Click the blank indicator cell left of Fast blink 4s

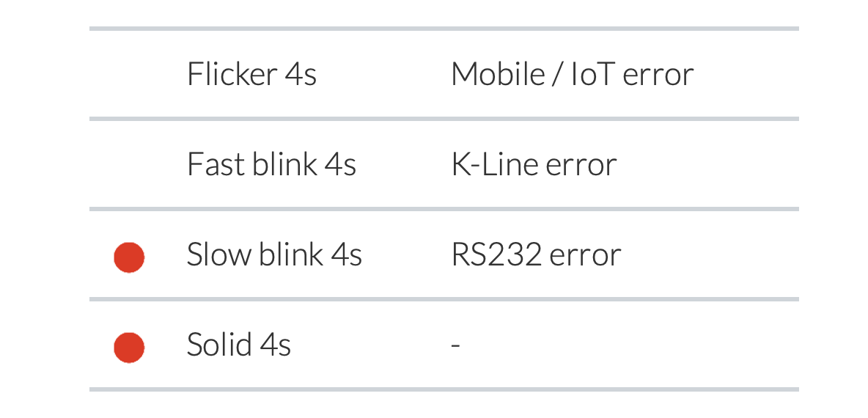click(129, 164)
